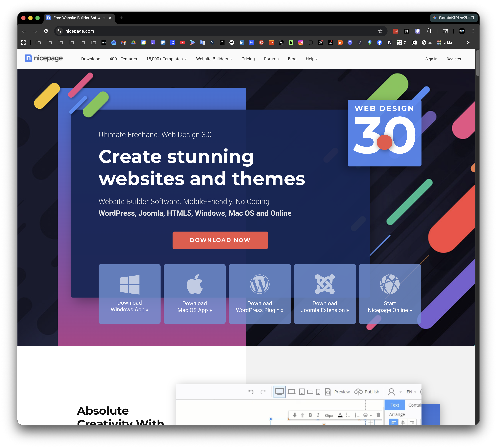Click the trash icon in editor preview
Screen dimensions: 497x448
378,415
